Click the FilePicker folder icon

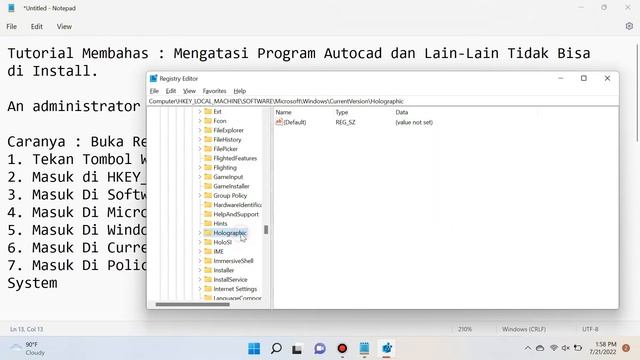click(208, 149)
